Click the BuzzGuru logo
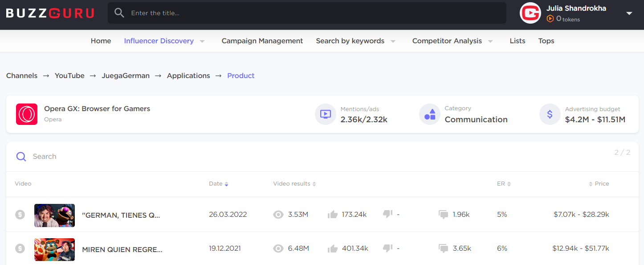The height and width of the screenshot is (265, 644). tap(50, 13)
